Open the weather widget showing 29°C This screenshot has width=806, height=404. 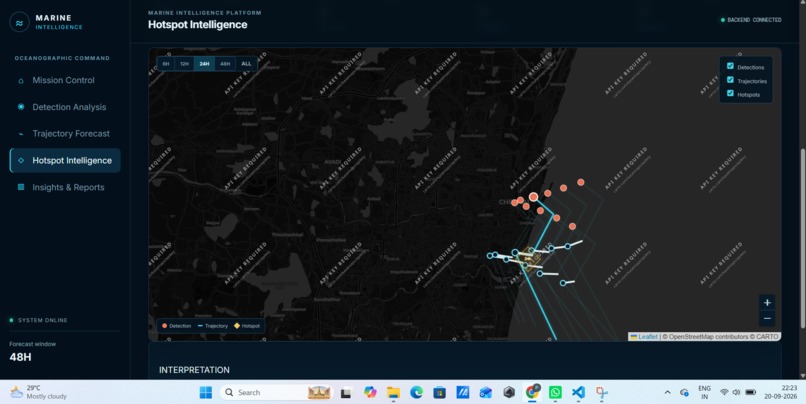pos(39,392)
